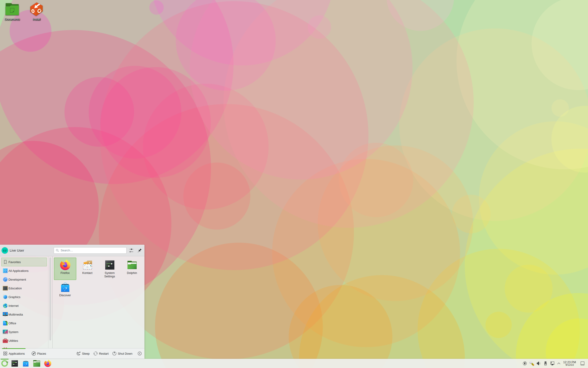Click the Sleep button
Viewport: 588px width, 368px height.
pyautogui.click(x=83, y=354)
